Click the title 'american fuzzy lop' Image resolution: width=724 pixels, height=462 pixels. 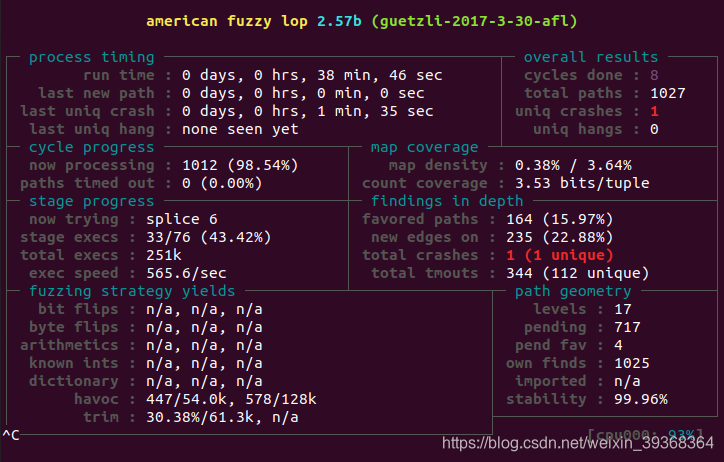tap(227, 21)
